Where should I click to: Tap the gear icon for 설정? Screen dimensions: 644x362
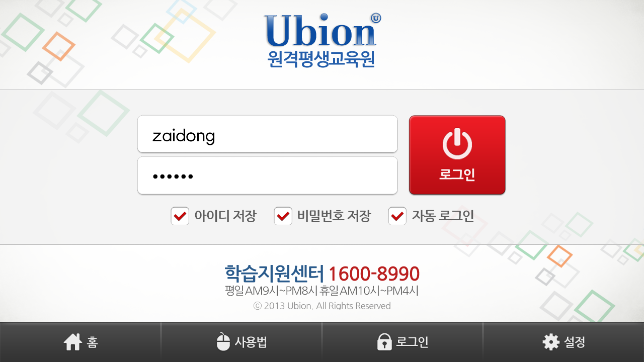pyautogui.click(x=551, y=342)
